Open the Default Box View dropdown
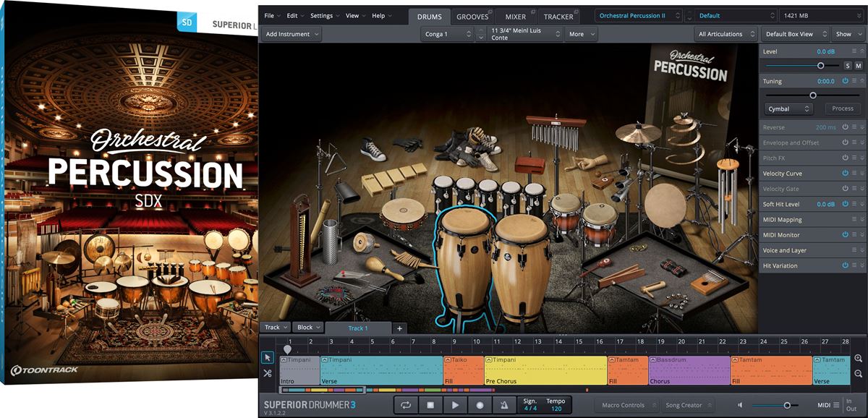868x418 pixels. [794, 34]
